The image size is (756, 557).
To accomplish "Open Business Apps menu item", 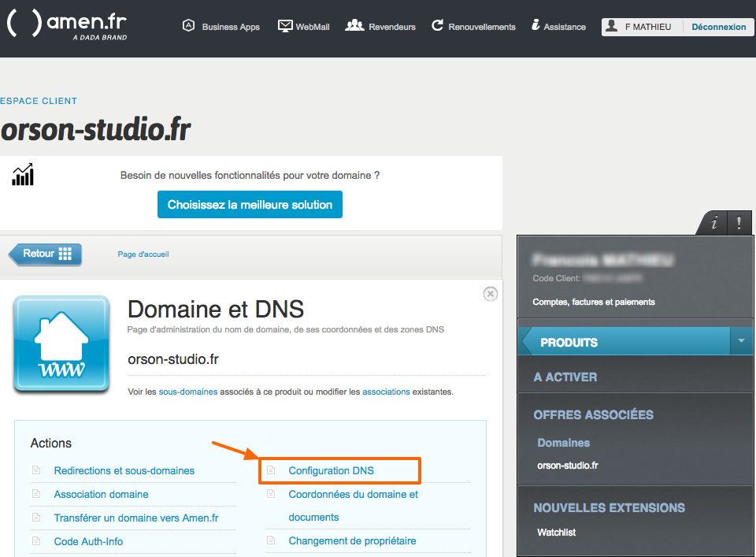I will 231,27.
